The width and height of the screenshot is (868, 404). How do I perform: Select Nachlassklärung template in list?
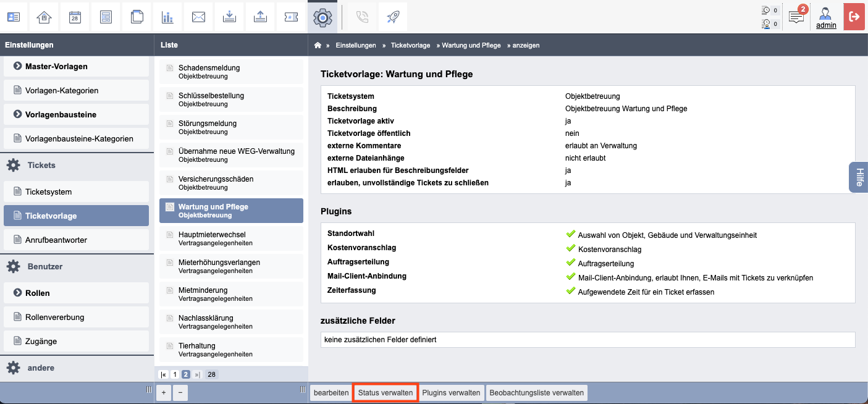[231, 322]
